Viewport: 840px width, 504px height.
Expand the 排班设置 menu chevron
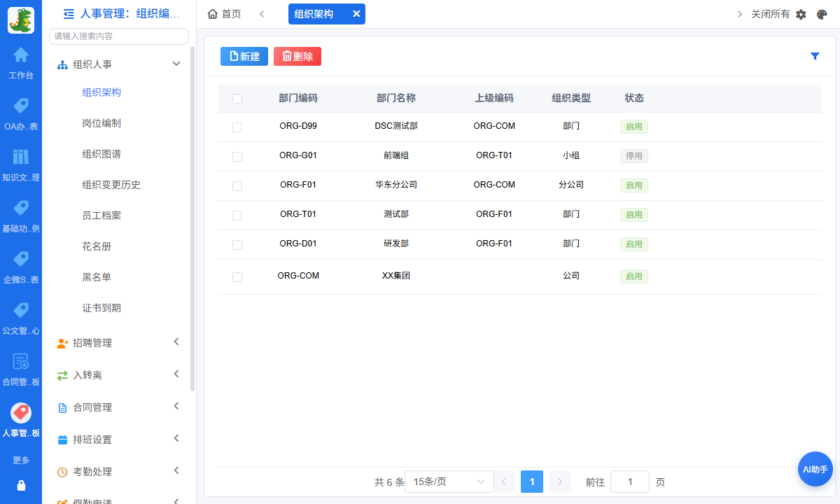pos(176,438)
